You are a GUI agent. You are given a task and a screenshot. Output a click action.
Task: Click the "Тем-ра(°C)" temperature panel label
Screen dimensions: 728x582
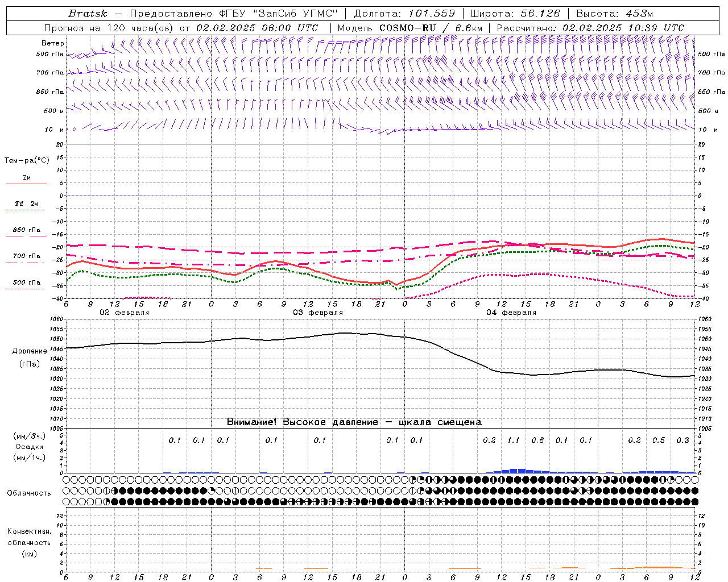27,161
